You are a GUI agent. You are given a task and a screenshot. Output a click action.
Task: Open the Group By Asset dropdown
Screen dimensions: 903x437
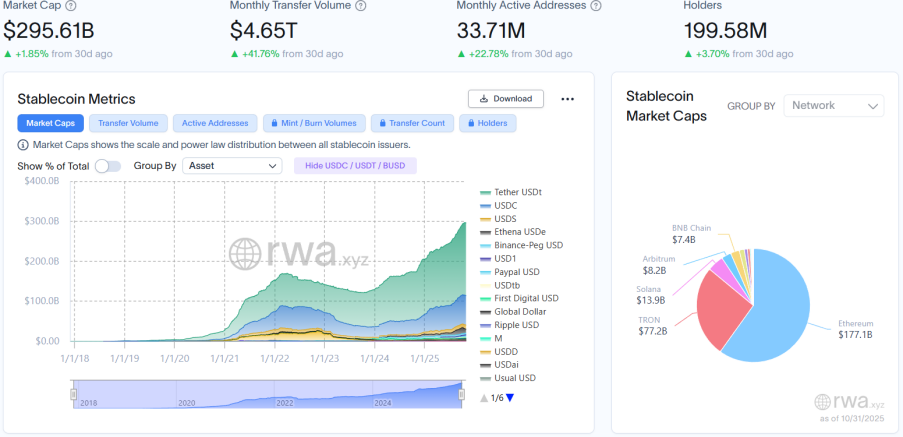tap(232, 166)
